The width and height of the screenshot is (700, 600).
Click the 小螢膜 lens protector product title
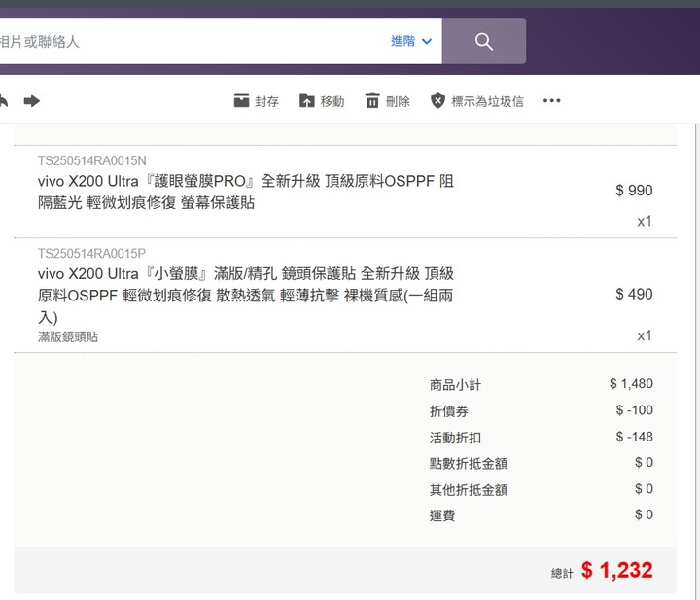pyautogui.click(x=246, y=295)
